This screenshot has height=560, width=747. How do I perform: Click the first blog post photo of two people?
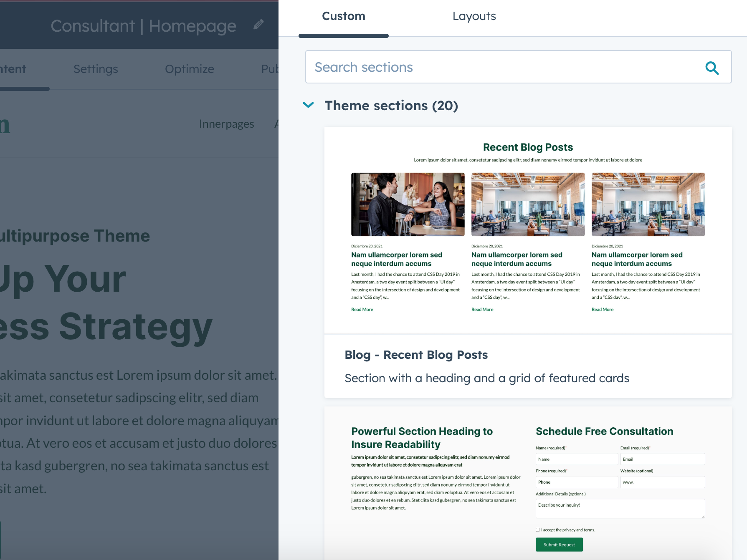[x=408, y=204]
